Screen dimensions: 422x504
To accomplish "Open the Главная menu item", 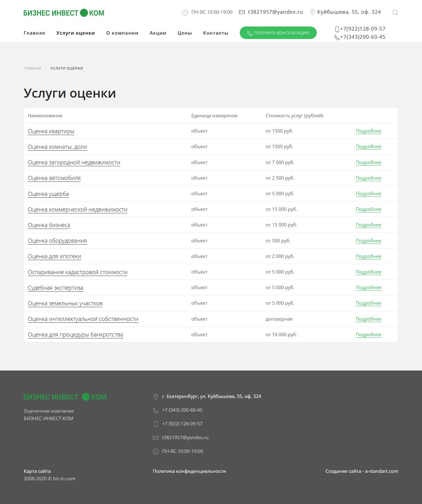I will (34, 33).
